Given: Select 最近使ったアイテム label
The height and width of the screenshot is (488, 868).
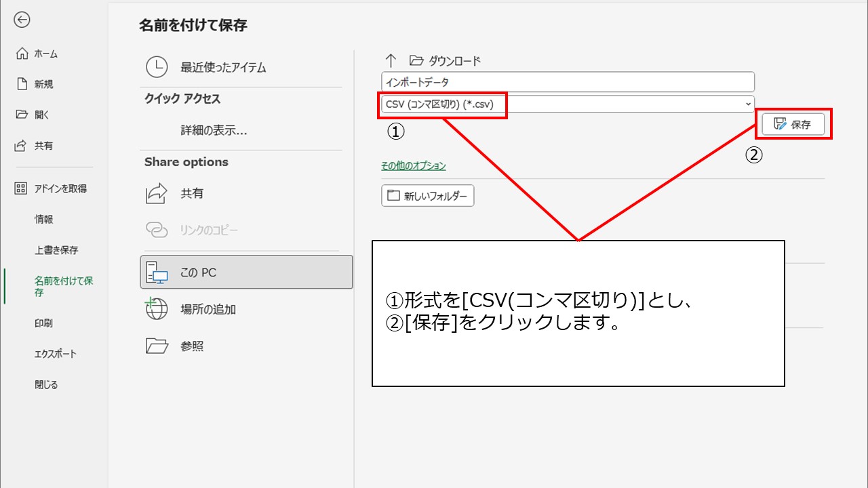Looking at the screenshot, I should click(x=223, y=67).
